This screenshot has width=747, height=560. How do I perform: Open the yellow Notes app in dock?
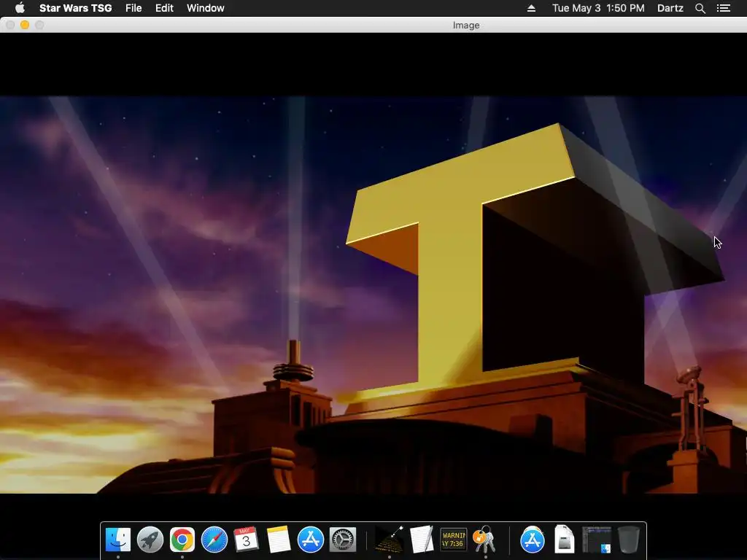[278, 540]
